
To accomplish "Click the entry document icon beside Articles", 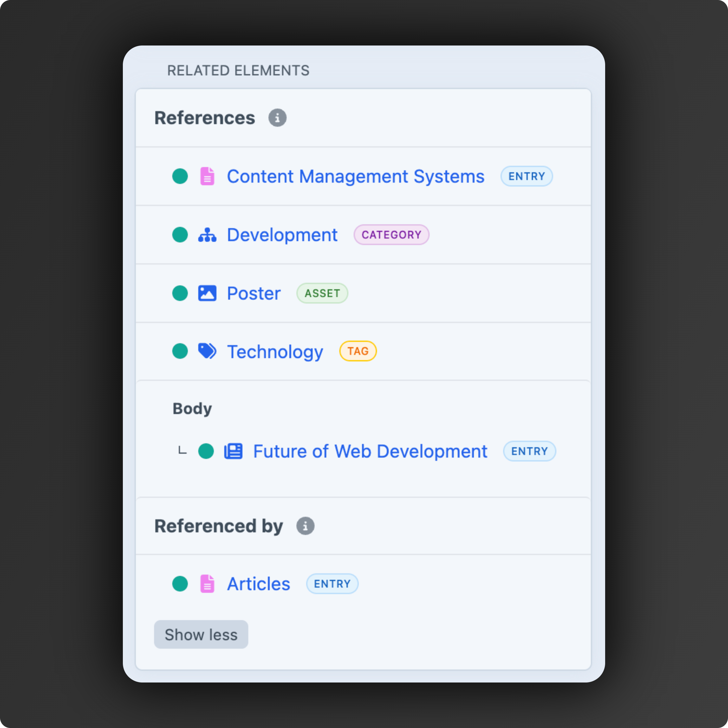I will pos(207,584).
